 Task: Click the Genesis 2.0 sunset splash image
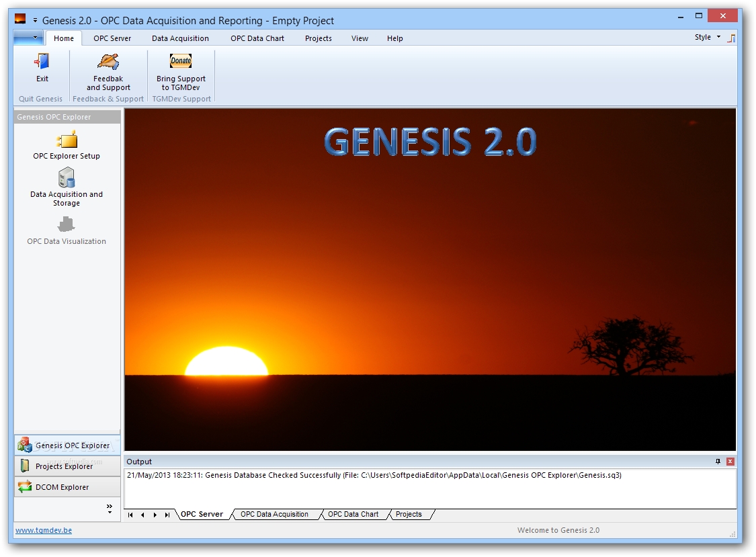click(x=430, y=280)
